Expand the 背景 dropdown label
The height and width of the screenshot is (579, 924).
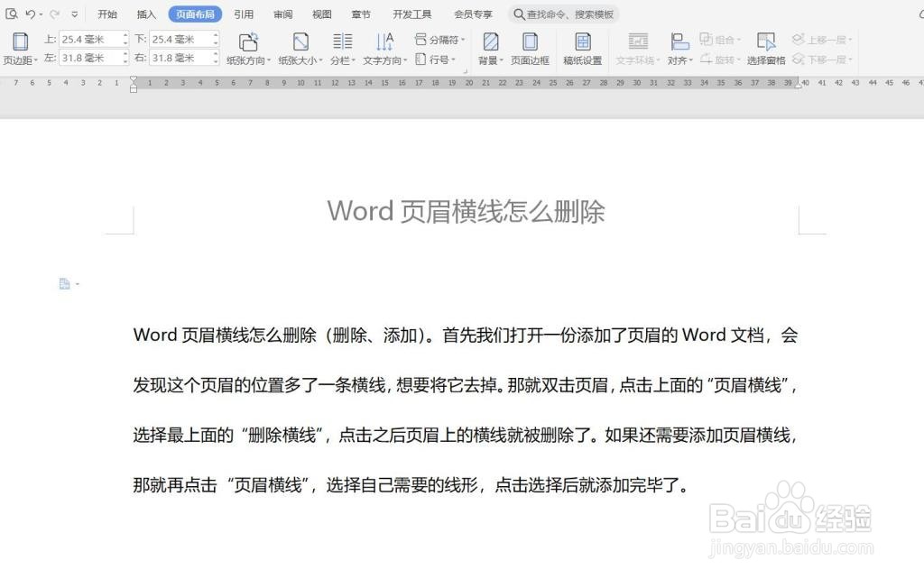490,60
